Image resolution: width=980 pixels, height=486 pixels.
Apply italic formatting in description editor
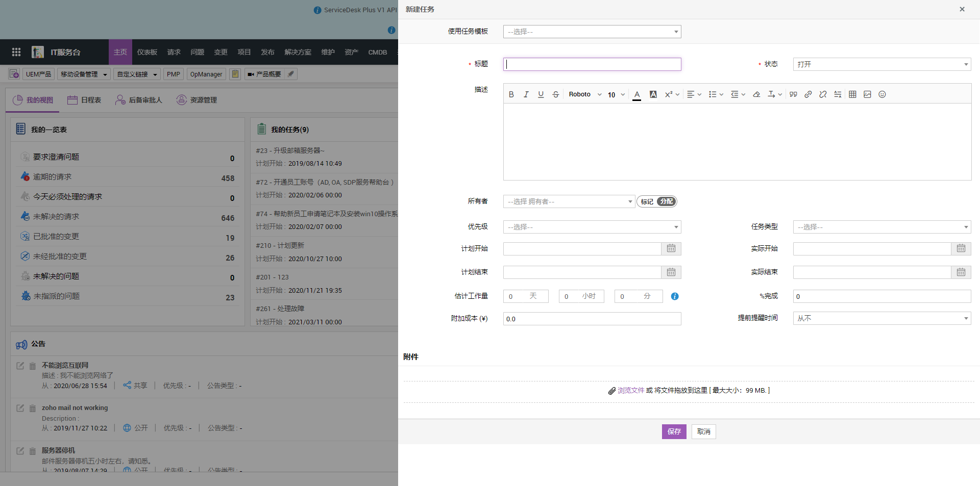coord(526,94)
